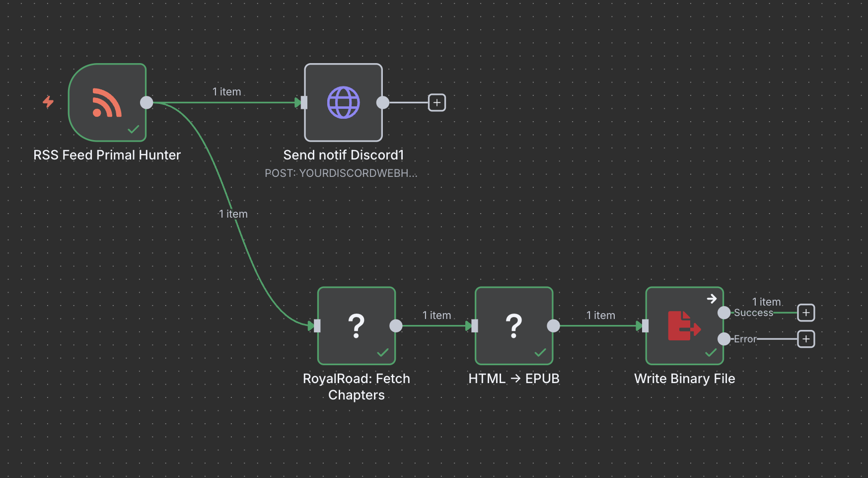Click the 1 item label on curved connection
This screenshot has height=478, width=868.
233,214
